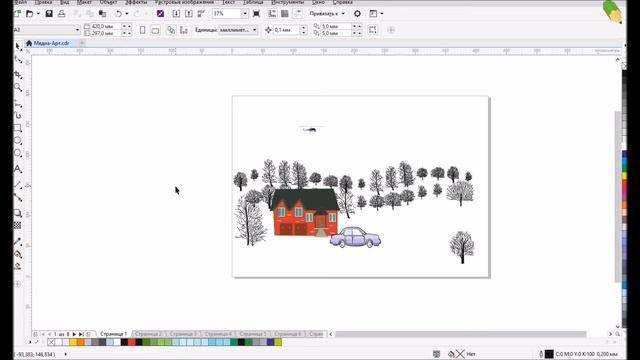Click the Full-screen preview icon

[256, 13]
